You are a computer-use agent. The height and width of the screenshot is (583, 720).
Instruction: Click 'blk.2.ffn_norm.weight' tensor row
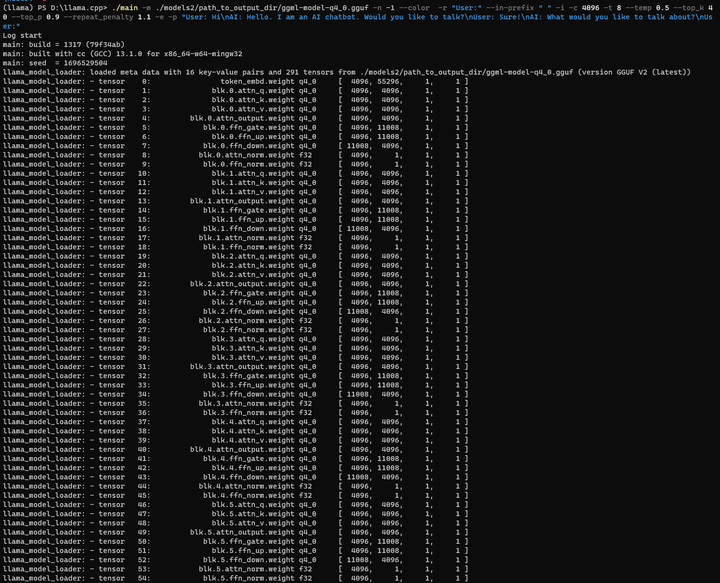pos(235,330)
